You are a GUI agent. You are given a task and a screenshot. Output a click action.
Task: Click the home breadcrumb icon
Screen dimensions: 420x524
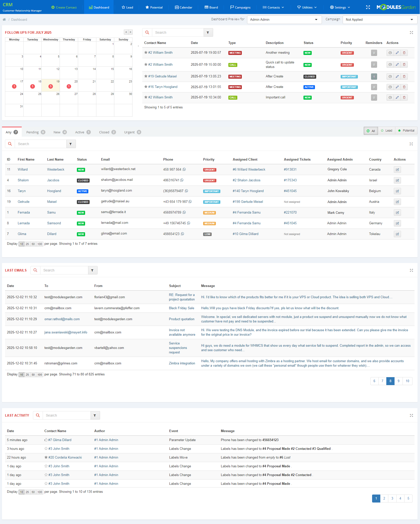pos(4,19)
